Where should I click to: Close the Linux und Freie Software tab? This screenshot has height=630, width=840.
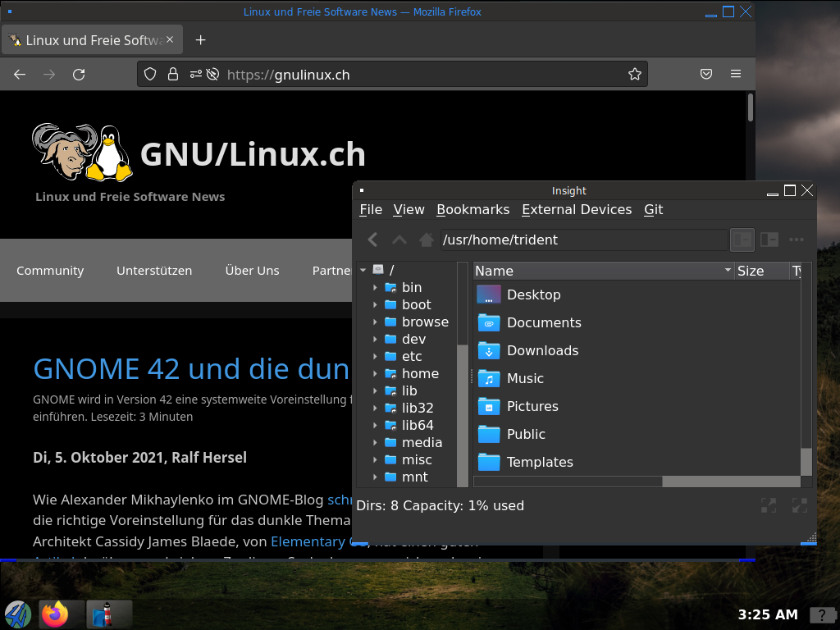170,39
